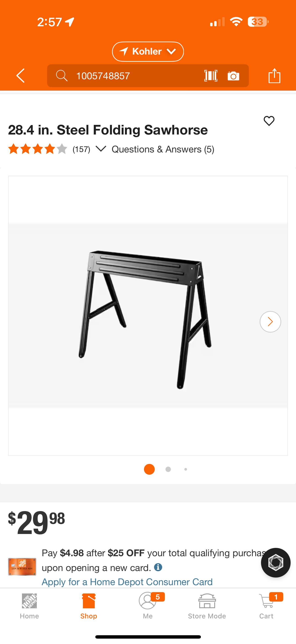Tap the four-star rating bar
The image size is (296, 644).
(38, 149)
